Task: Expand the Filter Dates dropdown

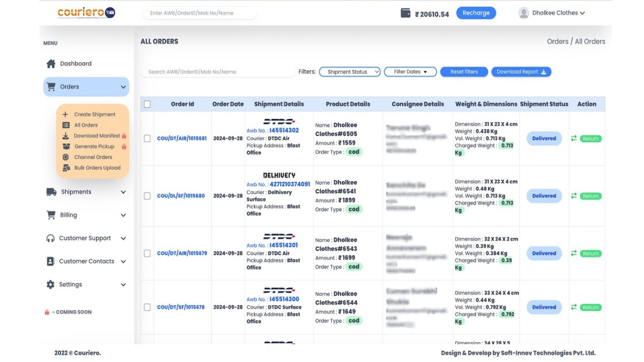Action: pyautogui.click(x=410, y=72)
